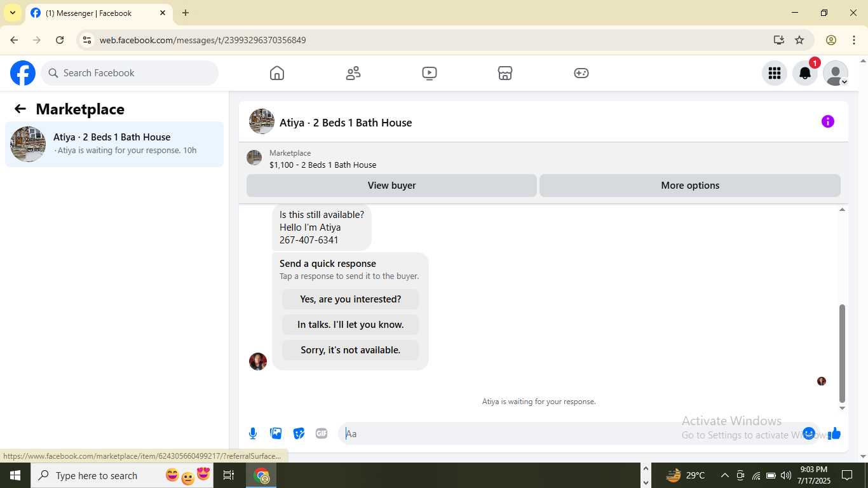Open the $1,100 - 2 Beds 1 Bath House listing
Image resolution: width=868 pixels, height=488 pixels.
click(x=323, y=165)
